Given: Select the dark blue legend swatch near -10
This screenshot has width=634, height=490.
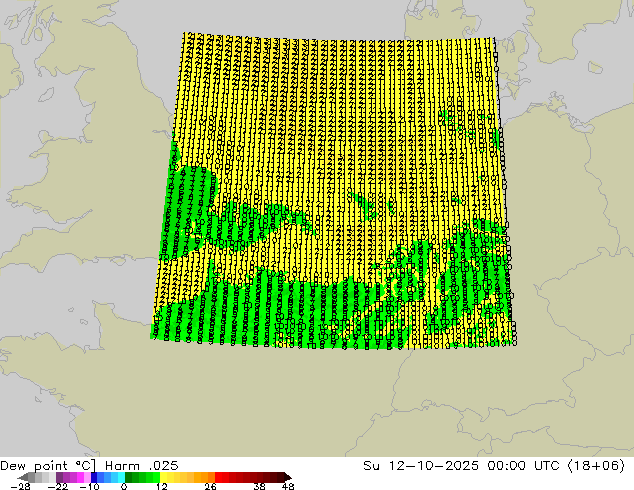Looking at the screenshot, I should pos(94,477).
